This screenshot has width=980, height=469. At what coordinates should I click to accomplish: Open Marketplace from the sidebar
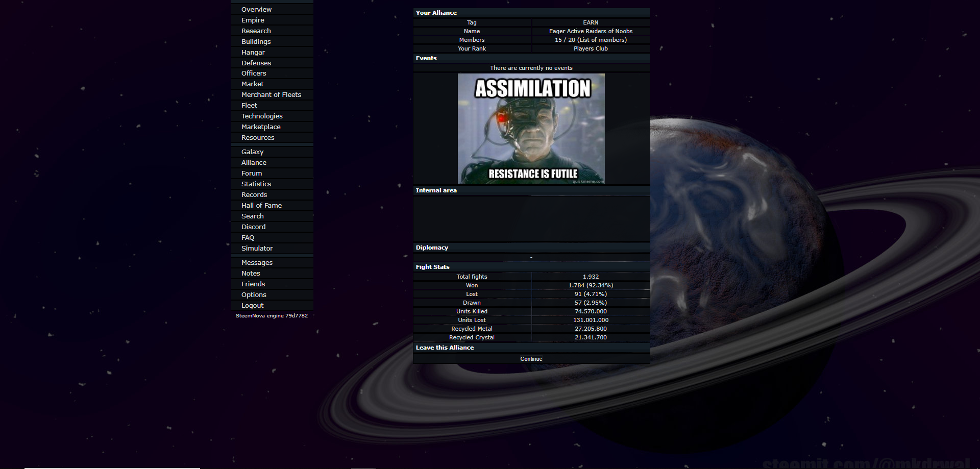coord(261,127)
